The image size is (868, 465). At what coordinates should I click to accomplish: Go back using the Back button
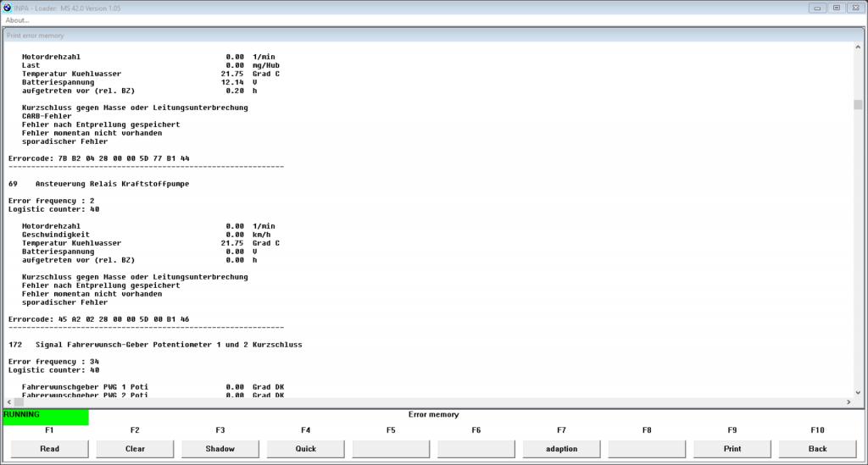tap(817, 449)
